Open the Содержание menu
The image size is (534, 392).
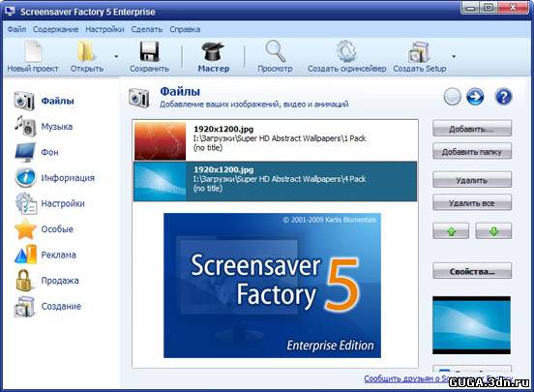pos(55,29)
